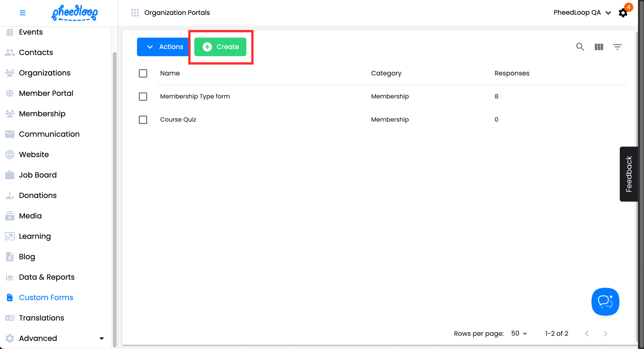Toggle the select-all header checkbox

click(x=143, y=73)
